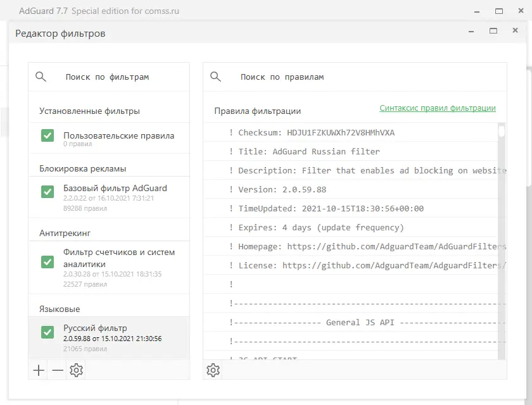Select Базовый фильтр AdGuard in list

[x=115, y=189]
